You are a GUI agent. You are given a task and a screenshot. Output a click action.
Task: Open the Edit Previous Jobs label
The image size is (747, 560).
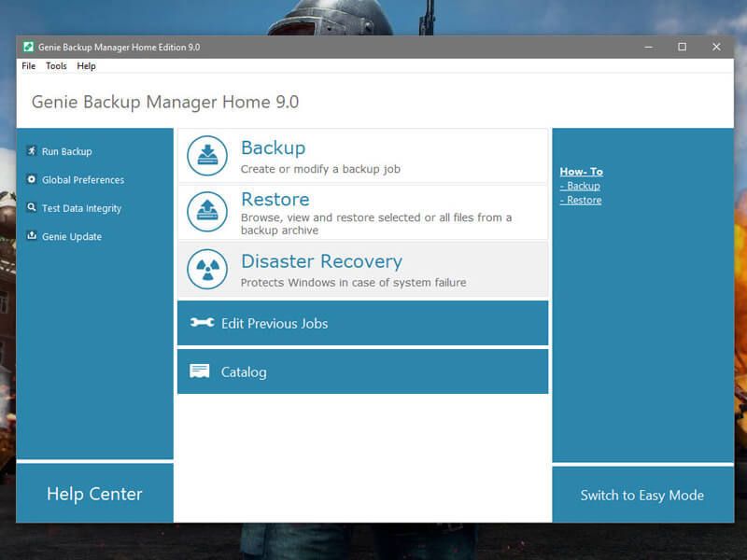(x=275, y=323)
